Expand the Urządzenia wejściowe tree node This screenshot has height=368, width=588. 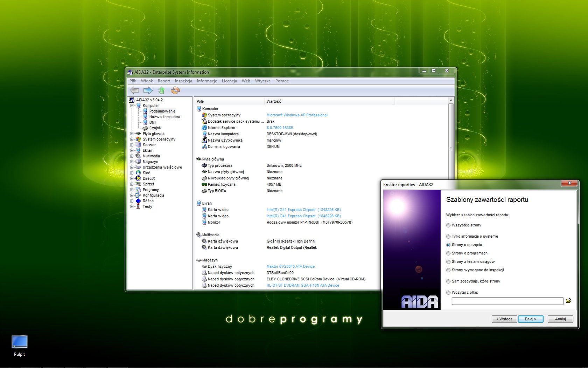pos(132,167)
